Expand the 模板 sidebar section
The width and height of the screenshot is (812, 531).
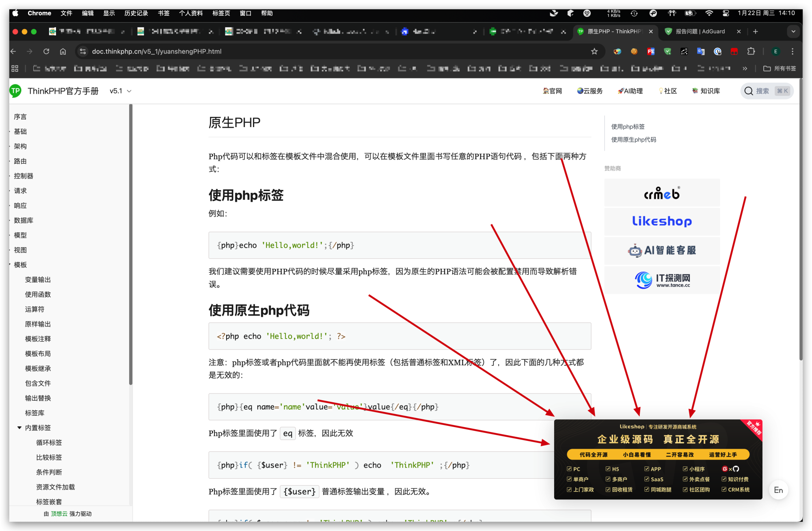tap(20, 265)
